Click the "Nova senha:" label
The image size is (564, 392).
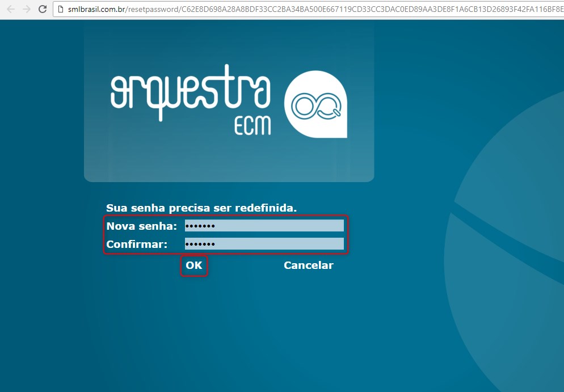[142, 226]
